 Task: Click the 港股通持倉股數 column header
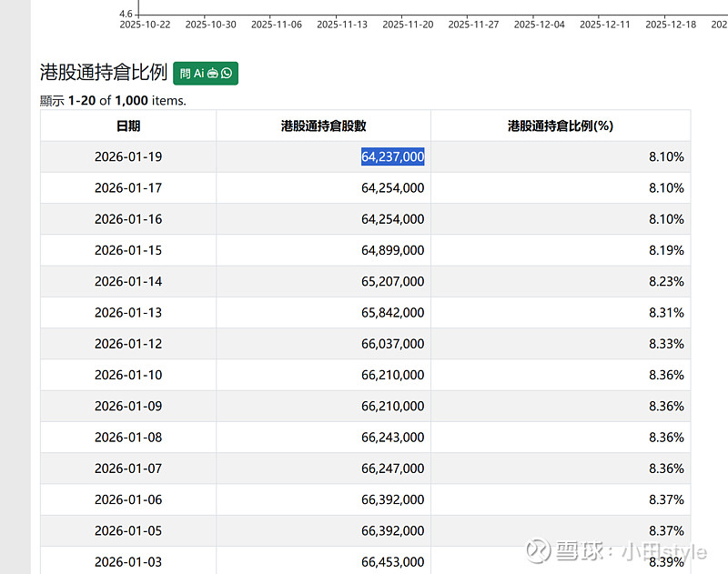click(x=323, y=126)
